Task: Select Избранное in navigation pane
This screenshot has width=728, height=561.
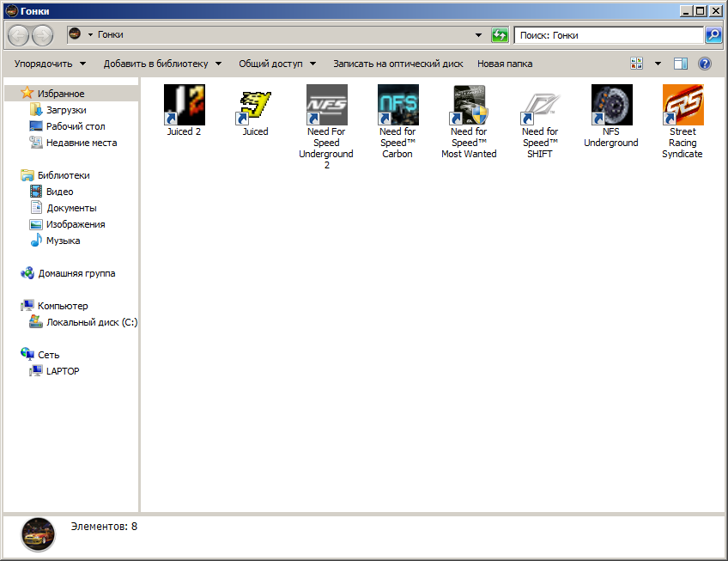Action: [x=61, y=94]
